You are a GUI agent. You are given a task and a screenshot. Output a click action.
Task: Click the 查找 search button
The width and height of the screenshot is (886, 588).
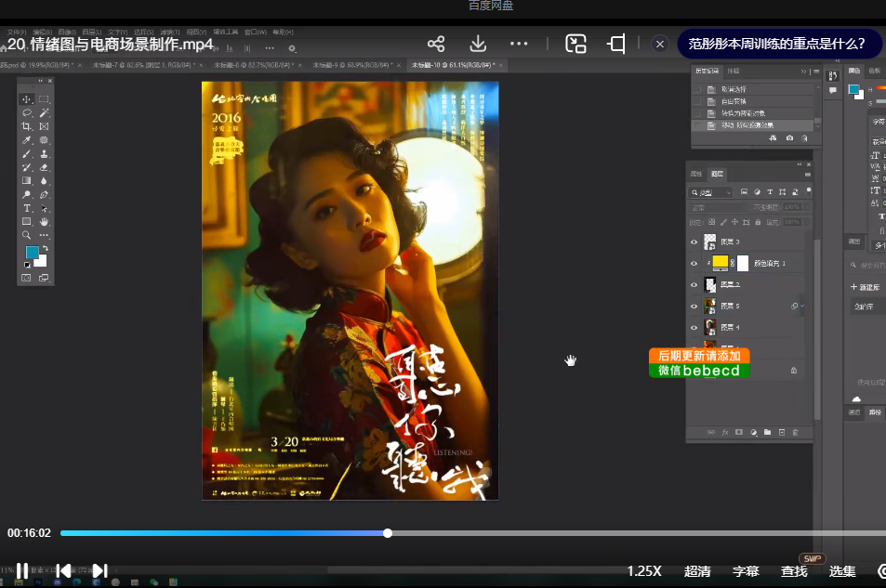point(794,571)
